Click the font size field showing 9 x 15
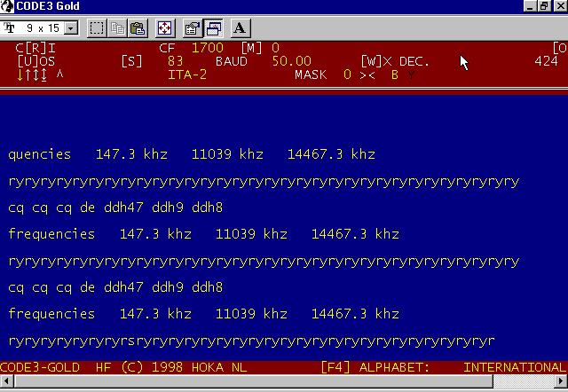Screen dimensions: 568x392 (x=42, y=28)
